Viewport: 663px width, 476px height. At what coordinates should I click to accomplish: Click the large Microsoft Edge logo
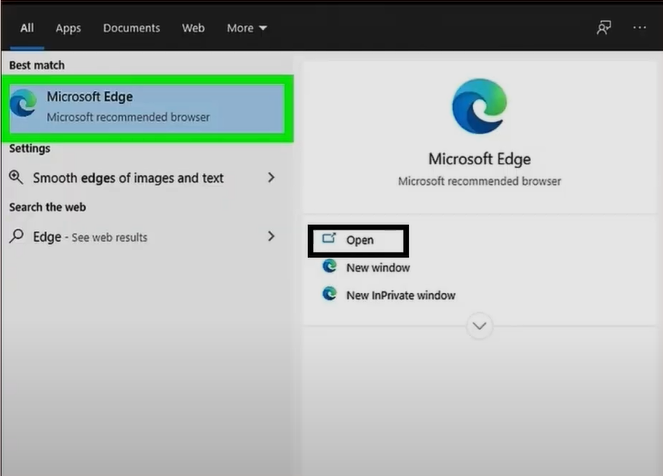point(479,106)
